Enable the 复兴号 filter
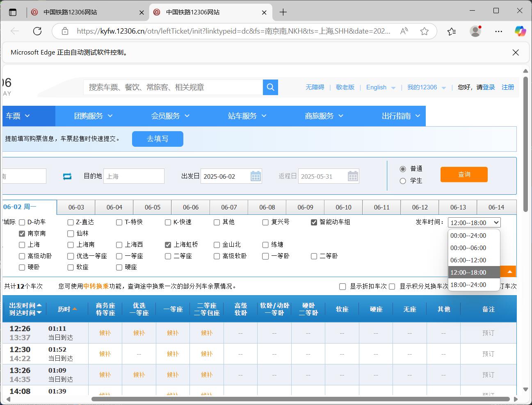532x405 pixels. click(265, 222)
